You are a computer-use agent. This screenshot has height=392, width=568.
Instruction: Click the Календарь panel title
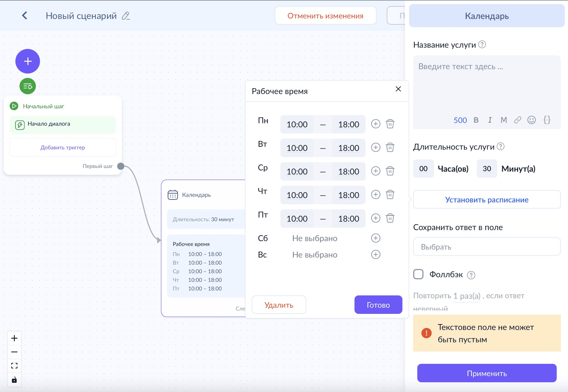(487, 16)
